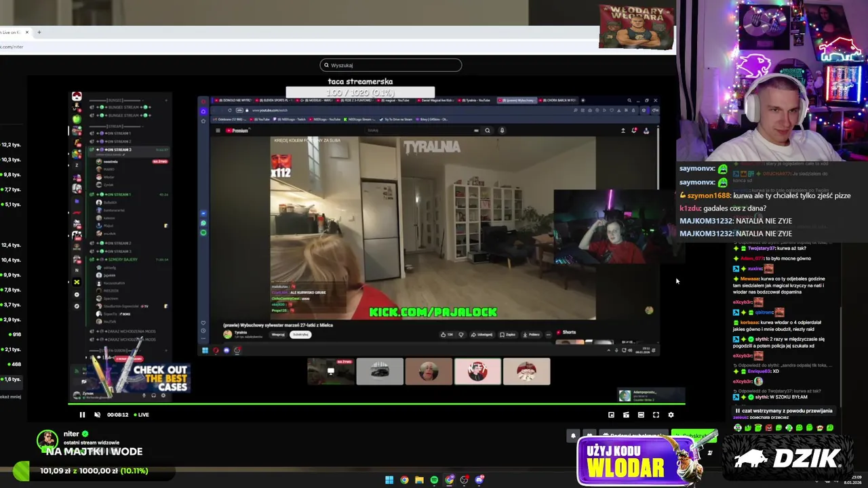Screen dimensions: 868x488
Task: Open Kick player settings gear
Action: (x=671, y=415)
